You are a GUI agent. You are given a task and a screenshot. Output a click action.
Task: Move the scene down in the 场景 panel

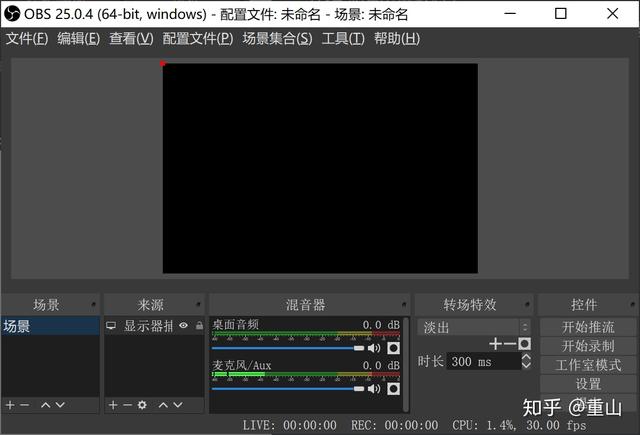coord(60,405)
